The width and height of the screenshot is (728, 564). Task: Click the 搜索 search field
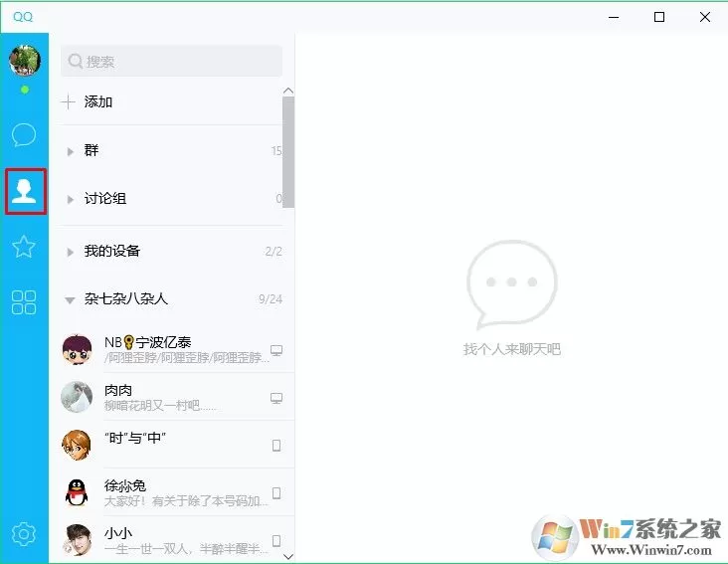tap(171, 61)
